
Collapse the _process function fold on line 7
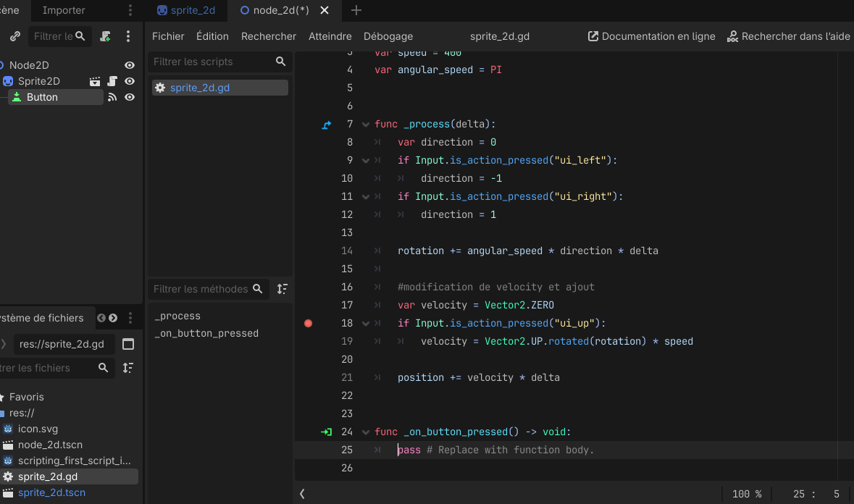(x=366, y=125)
